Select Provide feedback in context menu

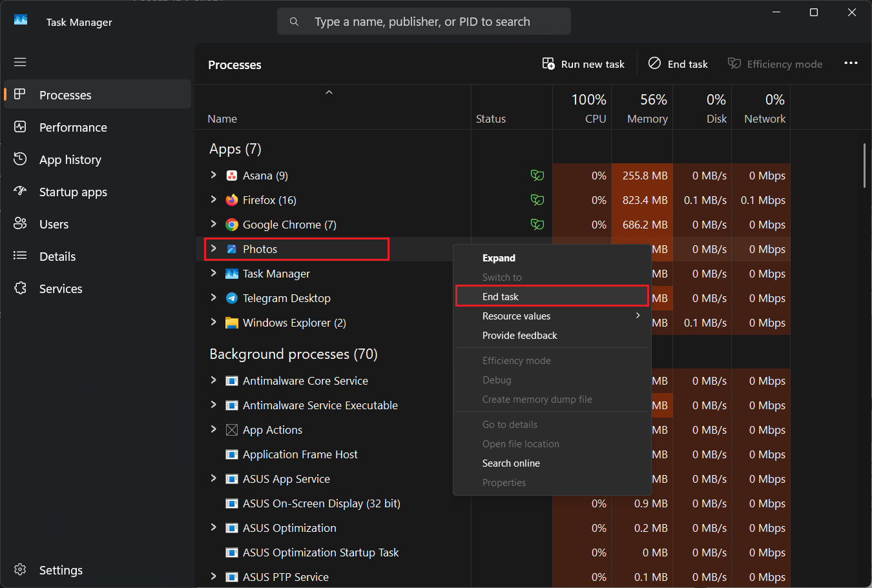519,336
